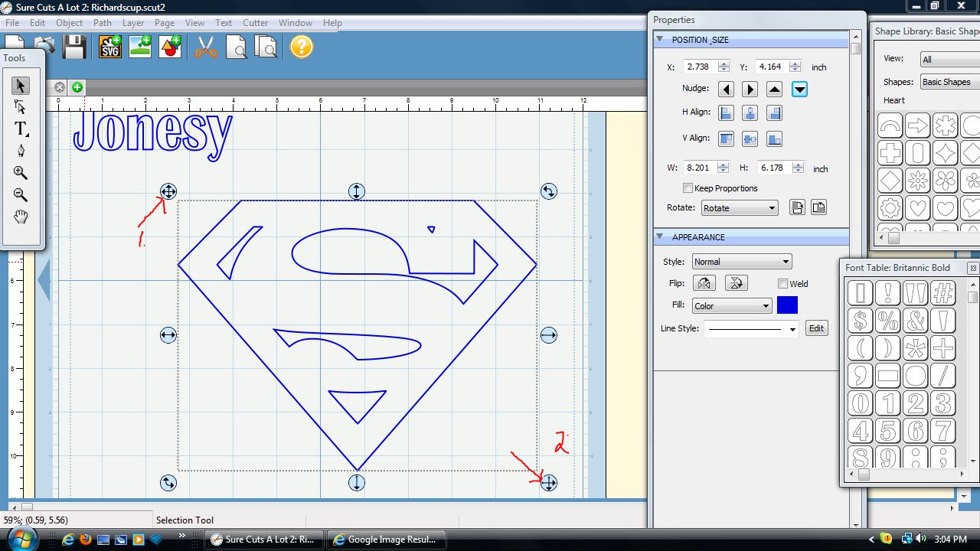The image size is (980, 551).
Task: Open the Line Style dropdown
Action: pyautogui.click(x=751, y=329)
